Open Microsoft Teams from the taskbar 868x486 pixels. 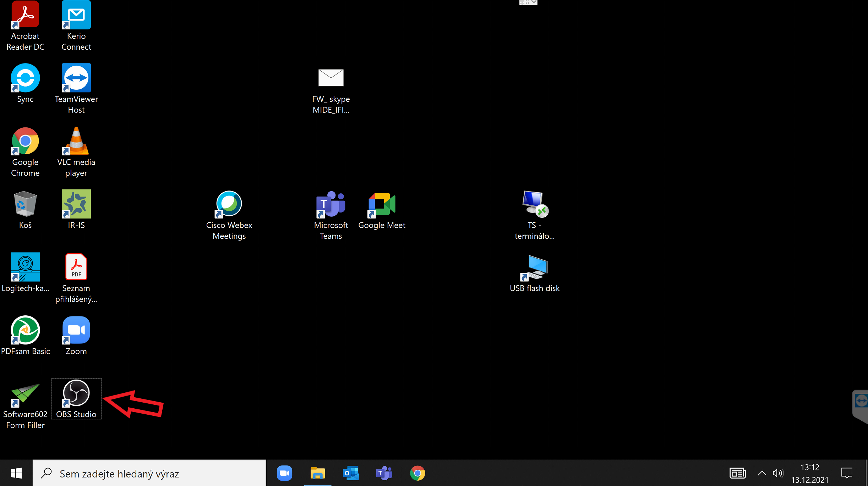pos(384,473)
